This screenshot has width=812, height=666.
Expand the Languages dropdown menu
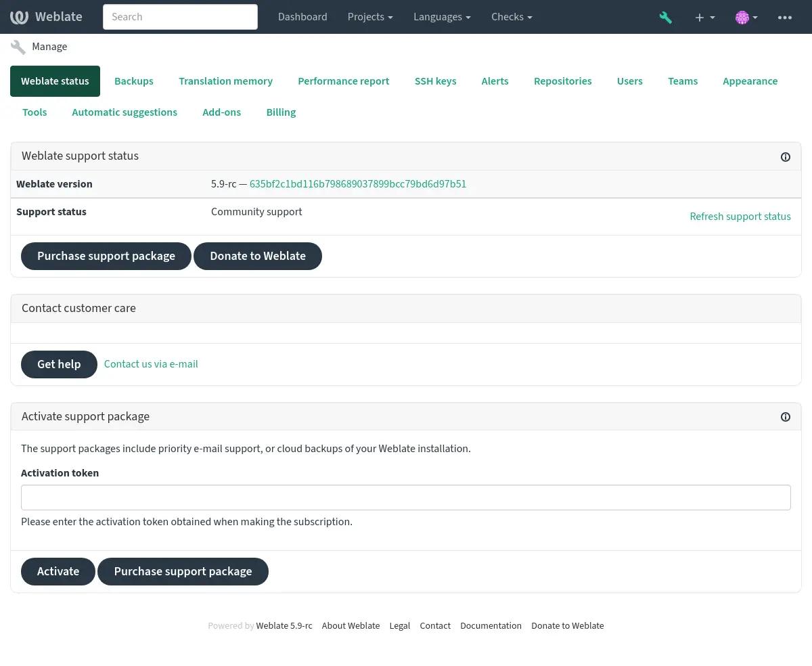[442, 17]
